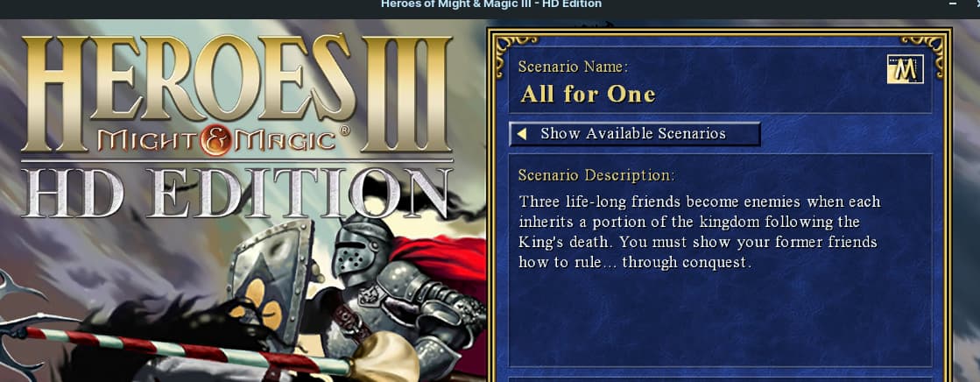Click the Scenario Description heading
This screenshot has height=382, width=980.
coord(597,175)
